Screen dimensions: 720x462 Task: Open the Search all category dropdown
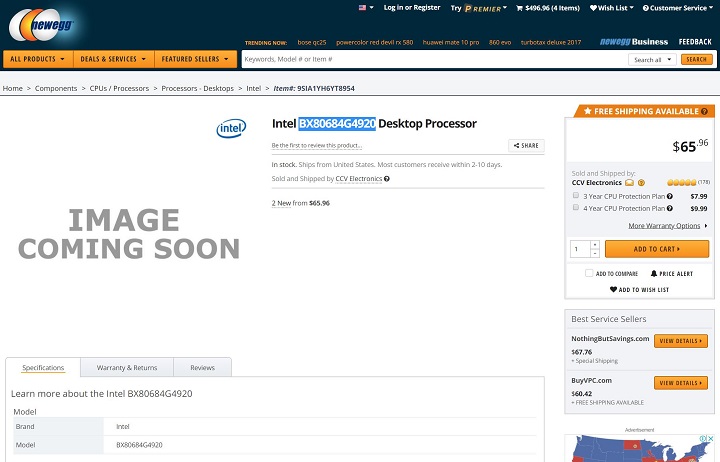click(652, 60)
